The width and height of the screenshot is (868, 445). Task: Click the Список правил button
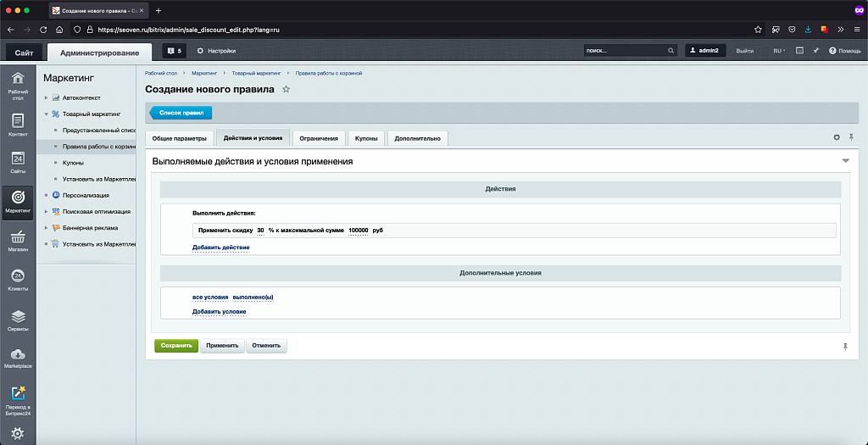point(182,113)
